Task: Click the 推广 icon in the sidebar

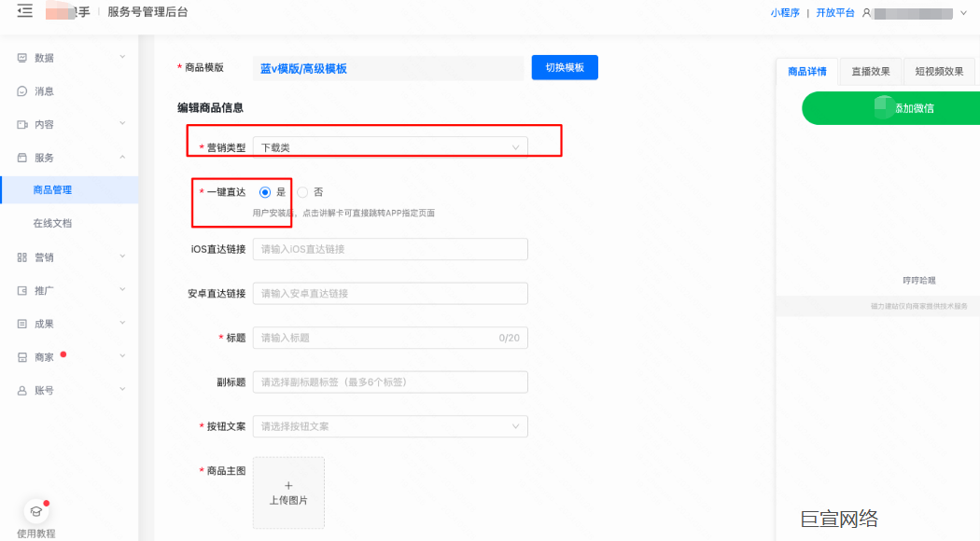Action: 21,290
